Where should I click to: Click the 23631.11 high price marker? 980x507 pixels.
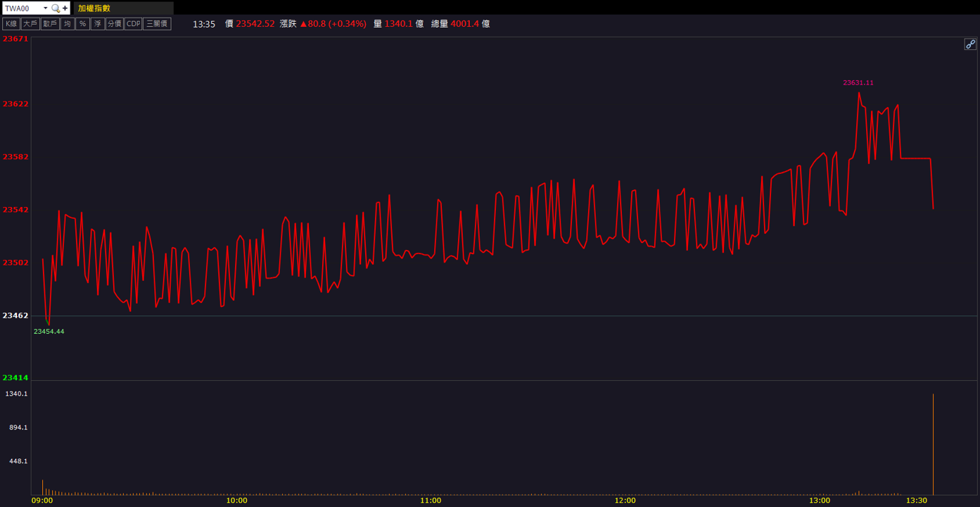[858, 82]
